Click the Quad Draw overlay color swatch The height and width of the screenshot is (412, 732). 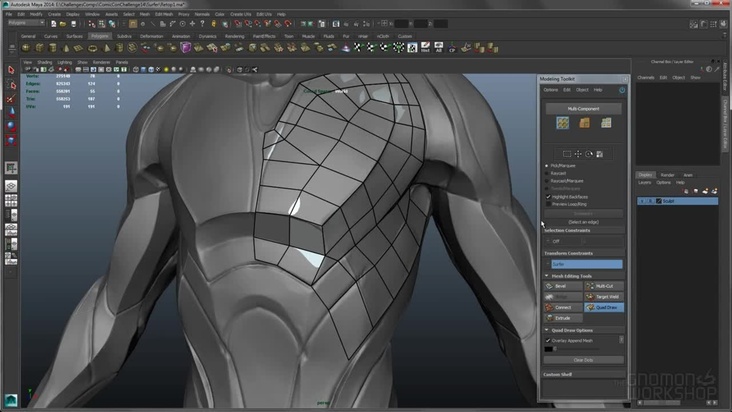(x=549, y=349)
